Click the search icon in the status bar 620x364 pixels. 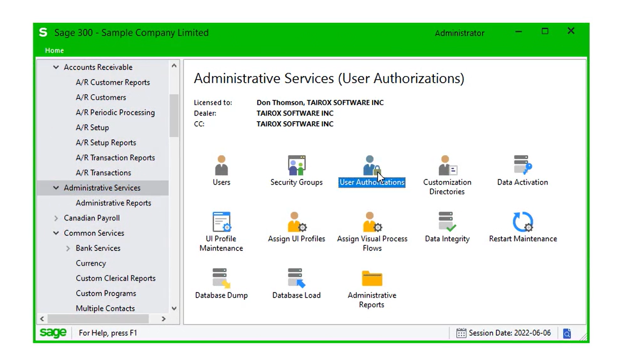point(567,333)
